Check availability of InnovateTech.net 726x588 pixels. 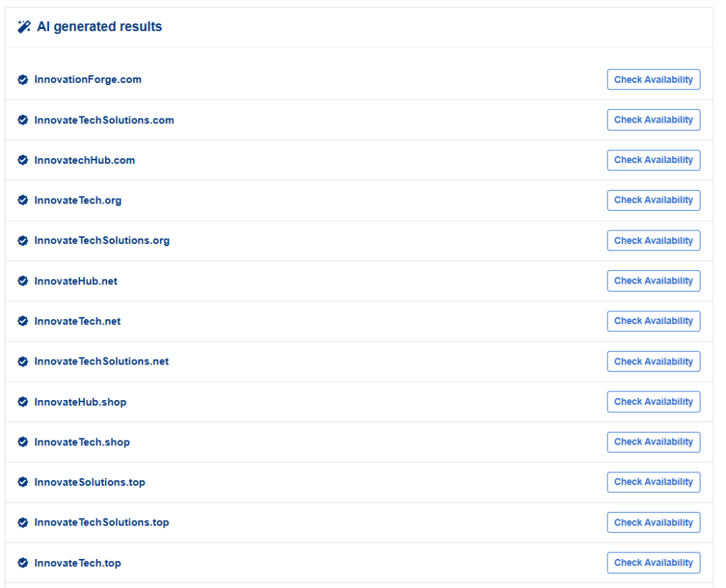(x=653, y=321)
